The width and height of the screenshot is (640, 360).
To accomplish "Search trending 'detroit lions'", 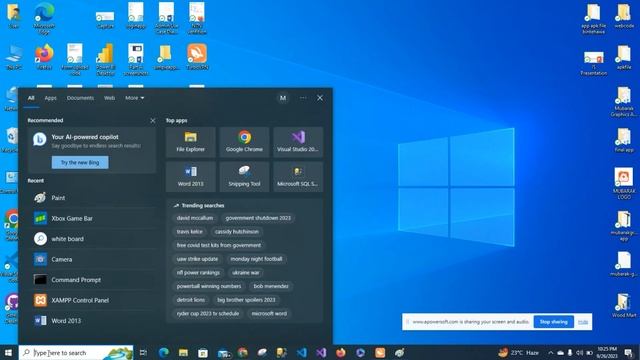I will click(x=191, y=300).
